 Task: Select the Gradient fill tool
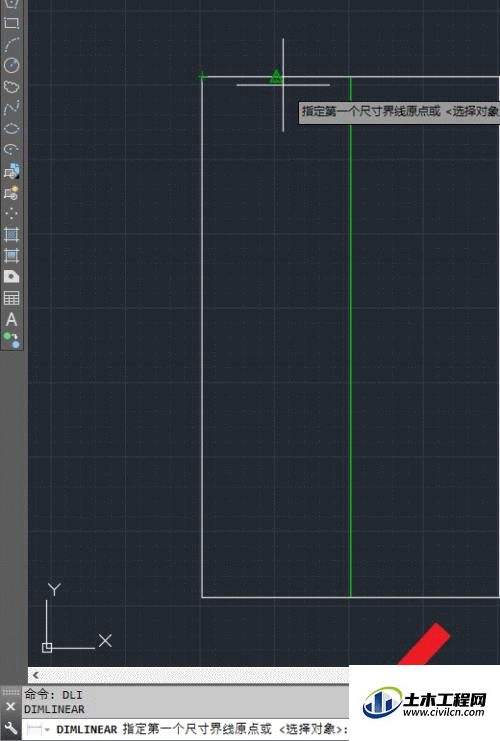pos(11,256)
